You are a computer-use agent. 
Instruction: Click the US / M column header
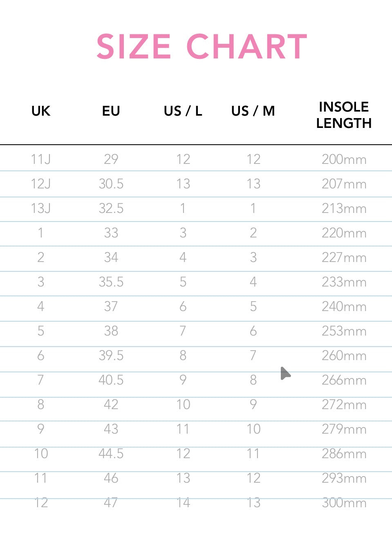[x=253, y=111]
